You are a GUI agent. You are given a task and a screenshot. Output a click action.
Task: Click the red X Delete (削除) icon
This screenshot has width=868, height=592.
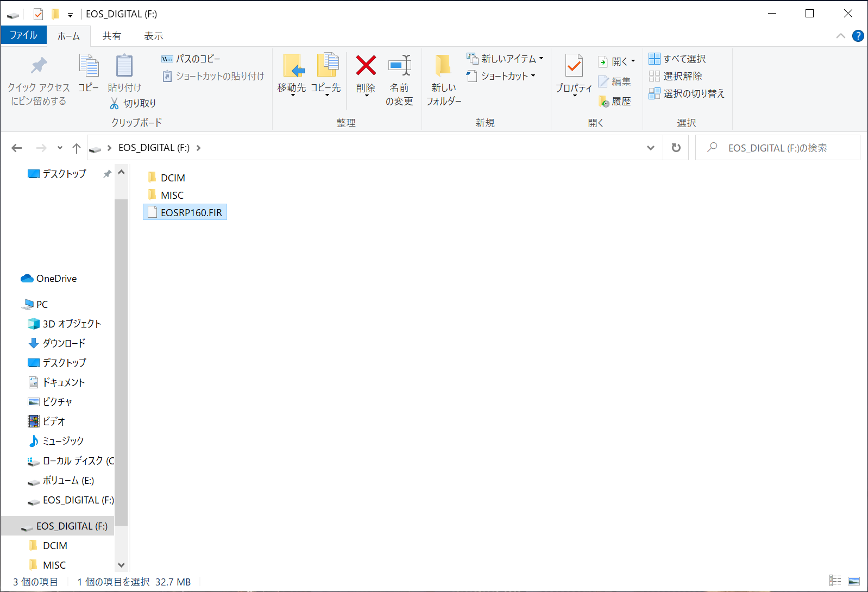(366, 66)
